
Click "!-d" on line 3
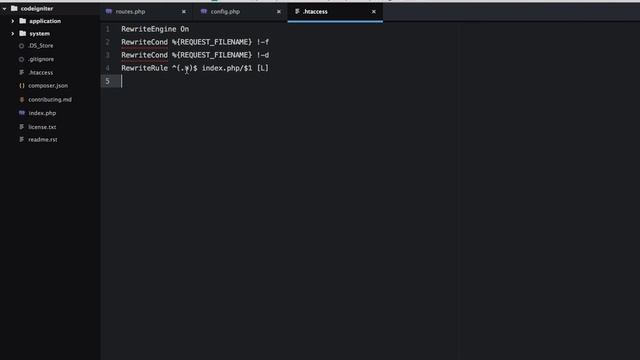point(263,55)
